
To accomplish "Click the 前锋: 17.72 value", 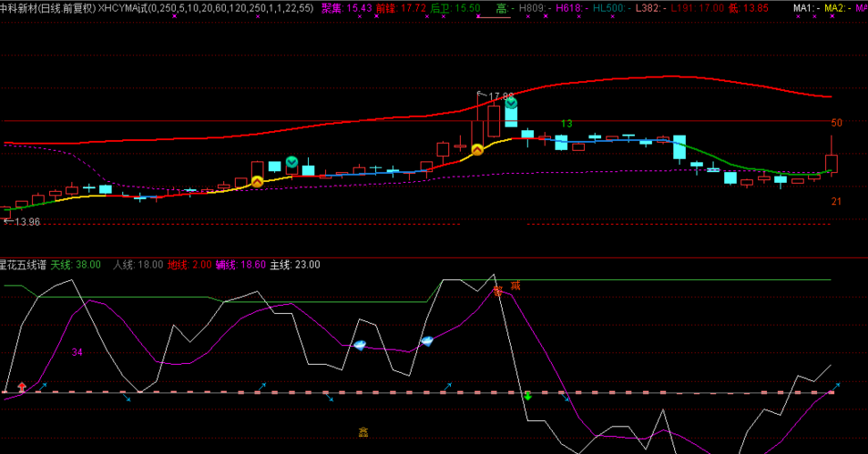I will point(401,8).
